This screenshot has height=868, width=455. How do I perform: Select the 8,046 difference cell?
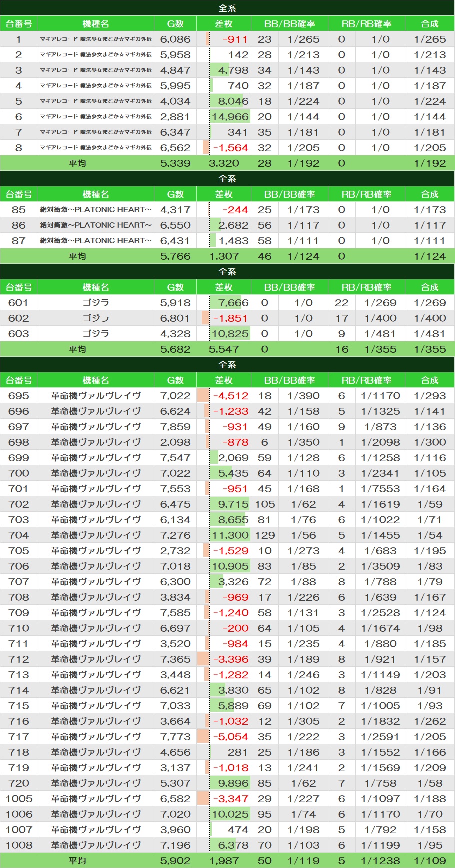tap(233, 101)
